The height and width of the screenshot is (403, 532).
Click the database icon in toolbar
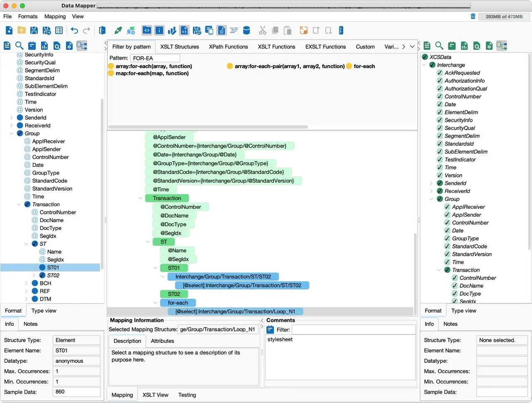(246, 30)
